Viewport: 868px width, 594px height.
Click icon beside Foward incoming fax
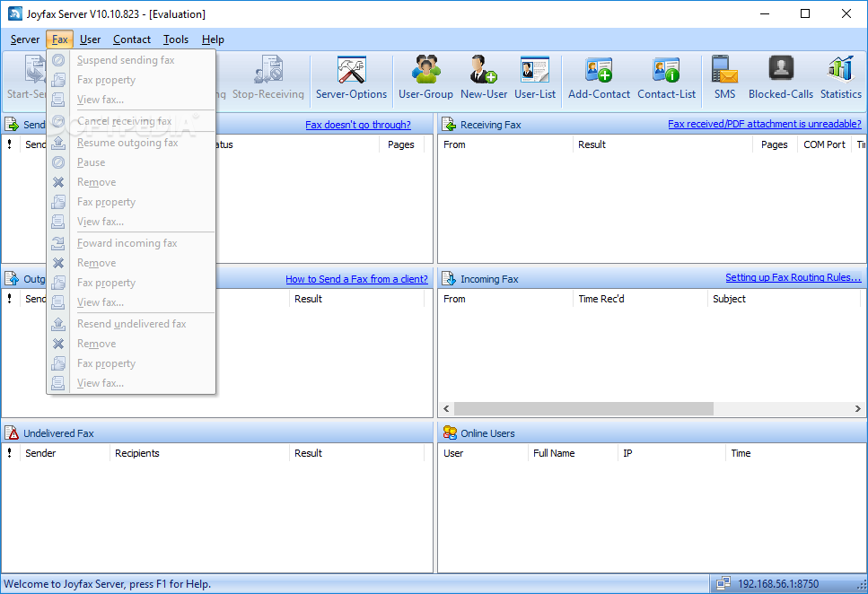click(58, 243)
